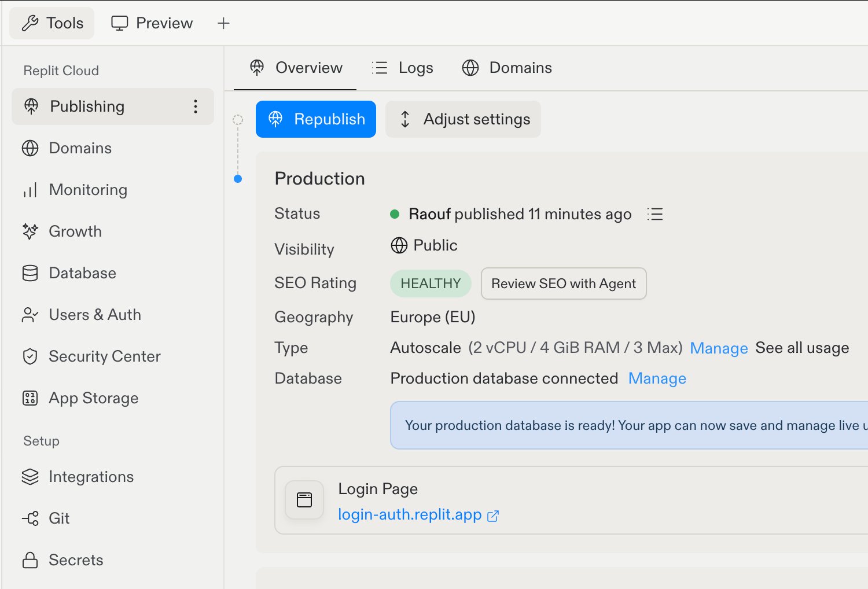The width and height of the screenshot is (868, 589).
Task: Click Manage link for production database
Action: click(x=657, y=378)
